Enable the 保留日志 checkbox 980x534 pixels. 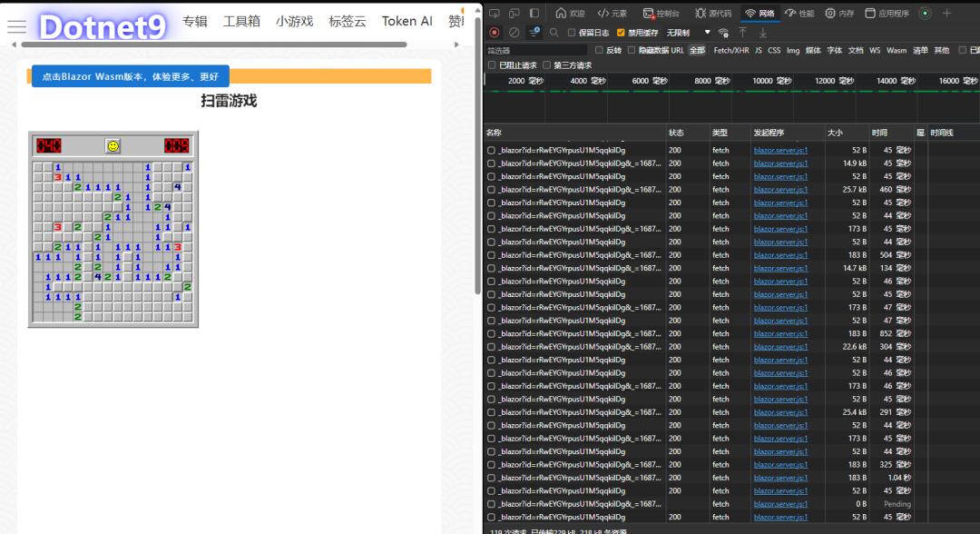(572, 33)
